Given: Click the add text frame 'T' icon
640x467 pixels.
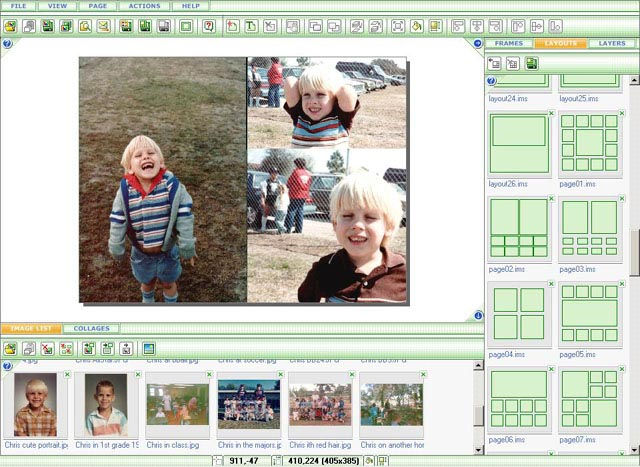Looking at the screenshot, I should click(251, 27).
